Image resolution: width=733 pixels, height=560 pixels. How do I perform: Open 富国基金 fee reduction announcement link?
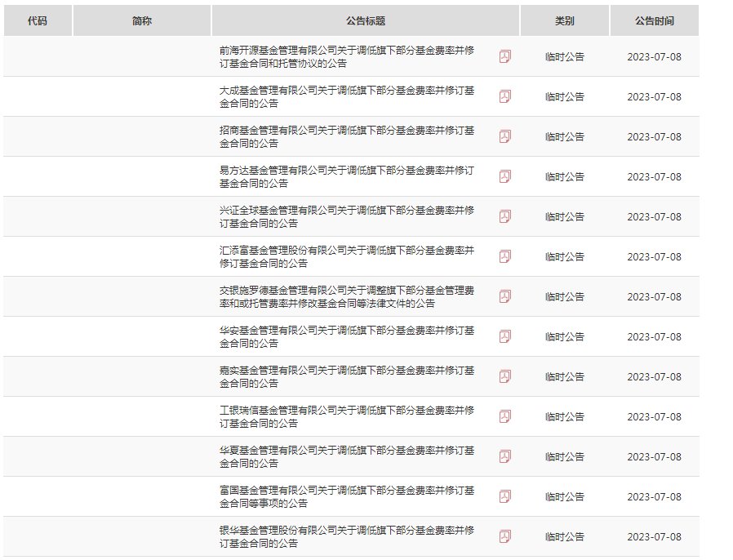[347, 496]
